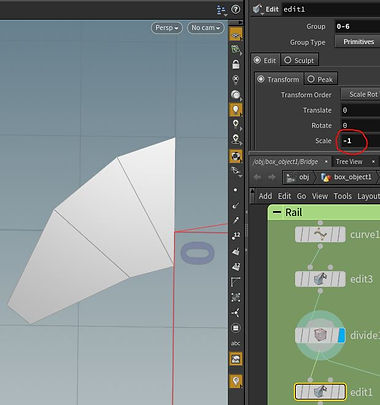Select the highlighted orange light bulb lighting mode
This screenshot has height=405, width=380.
pyautogui.click(x=236, y=110)
